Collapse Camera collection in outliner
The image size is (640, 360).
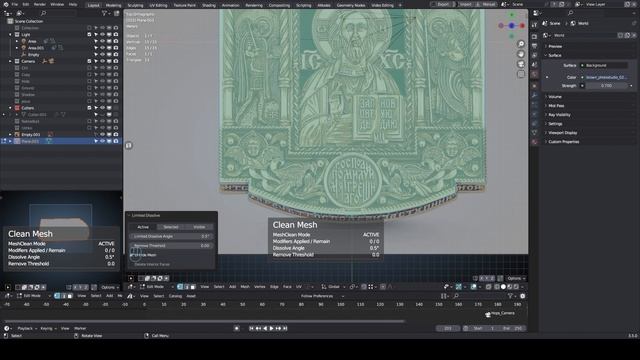click(x=10, y=61)
